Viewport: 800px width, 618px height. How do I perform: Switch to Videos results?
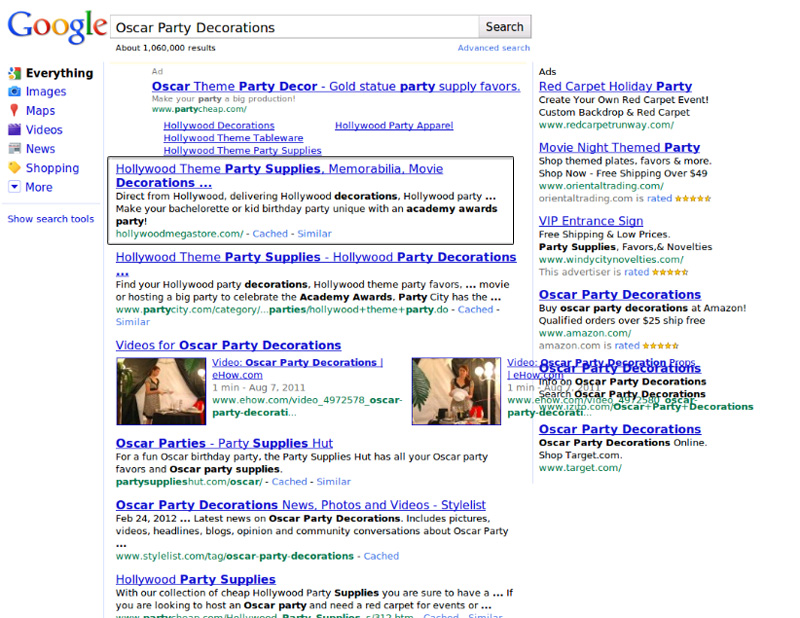[x=44, y=130]
